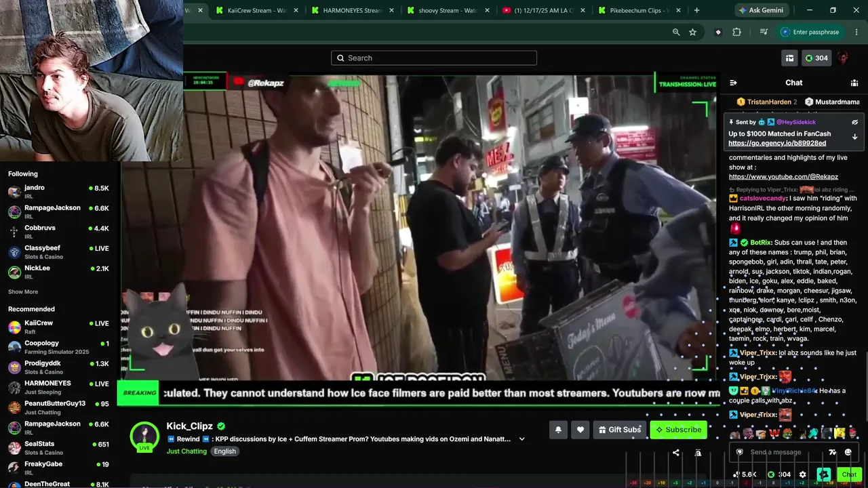Open the user profile avatar menu

843,58
